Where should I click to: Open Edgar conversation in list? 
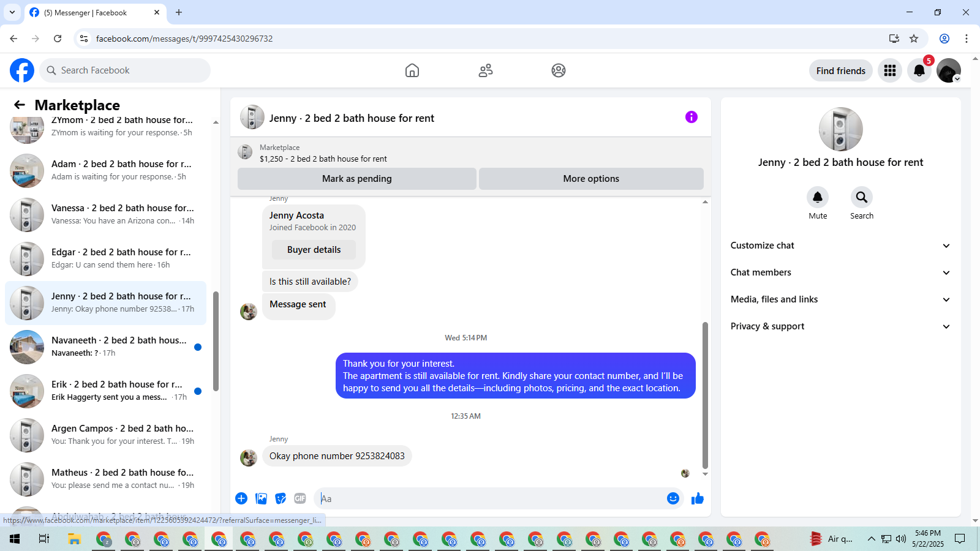[105, 259]
